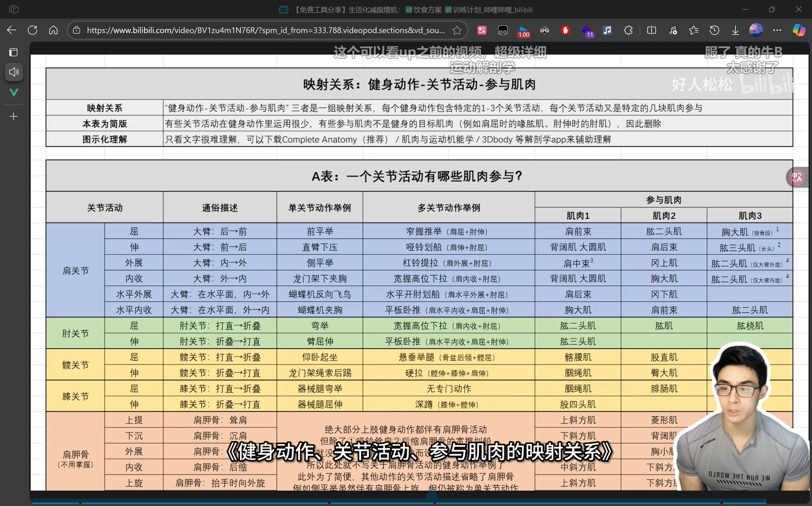Open the purple extension with badge 11

tap(587, 31)
